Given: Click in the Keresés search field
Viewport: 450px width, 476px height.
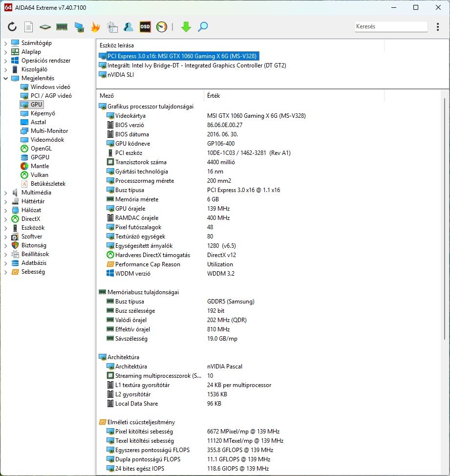Looking at the screenshot, I should [x=391, y=26].
